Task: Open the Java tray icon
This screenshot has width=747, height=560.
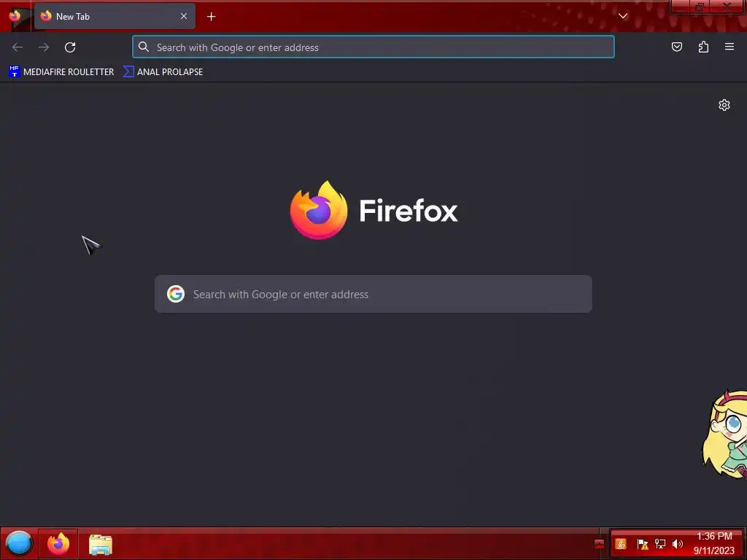Action: 621,544
